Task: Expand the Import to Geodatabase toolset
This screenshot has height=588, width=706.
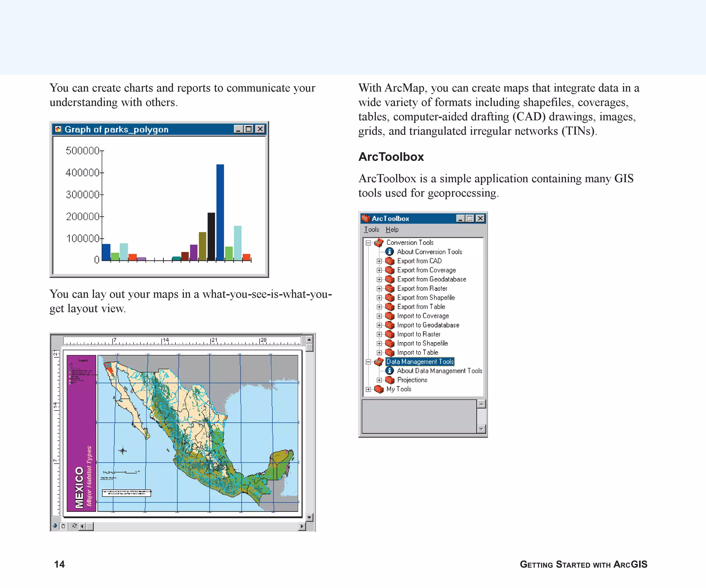Action: point(379,325)
